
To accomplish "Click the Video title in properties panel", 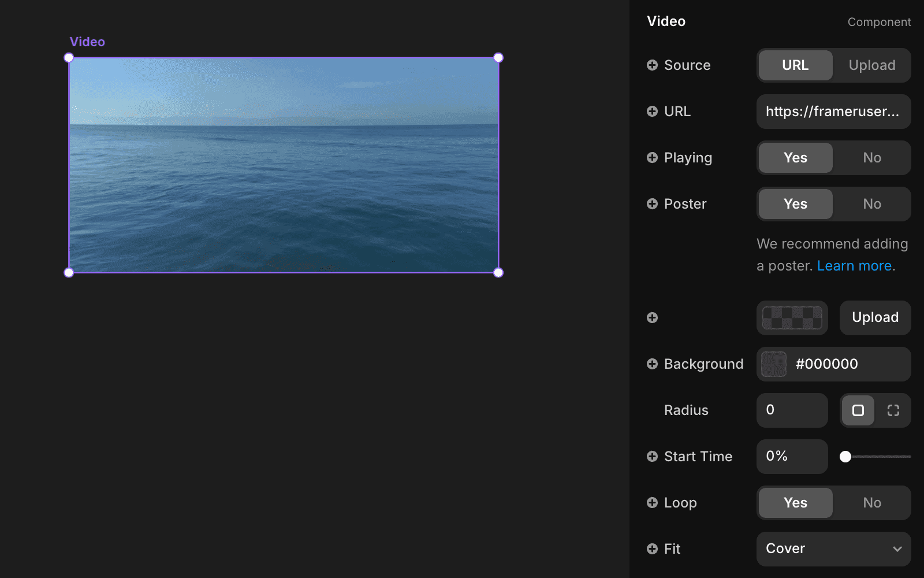I will 666,21.
